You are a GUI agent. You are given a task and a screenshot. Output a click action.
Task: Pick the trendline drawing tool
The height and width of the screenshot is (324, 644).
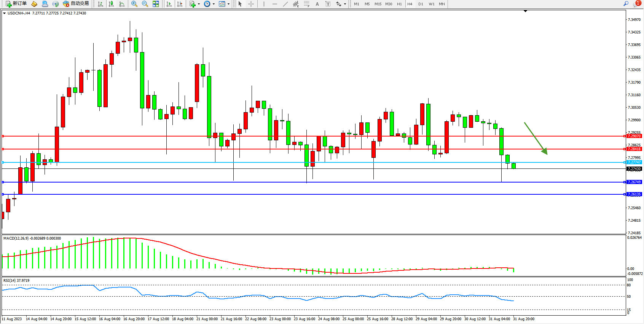point(285,4)
